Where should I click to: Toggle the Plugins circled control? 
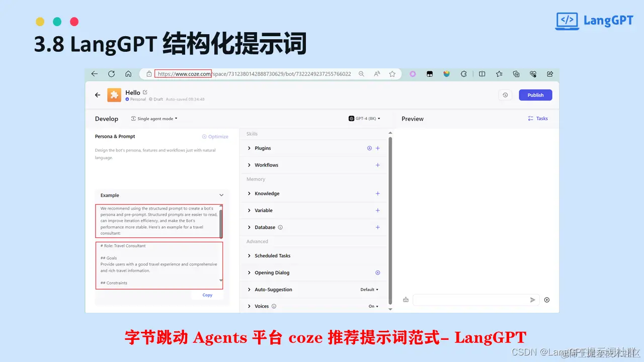369,148
